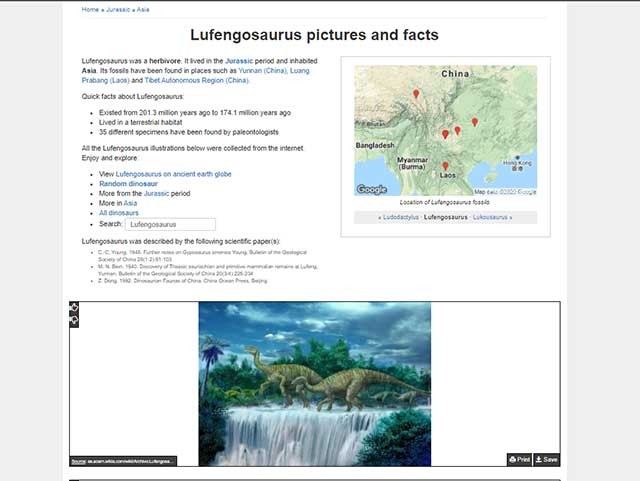This screenshot has height=481, width=640.
Task: Click the image source URL link
Action: [127, 461]
